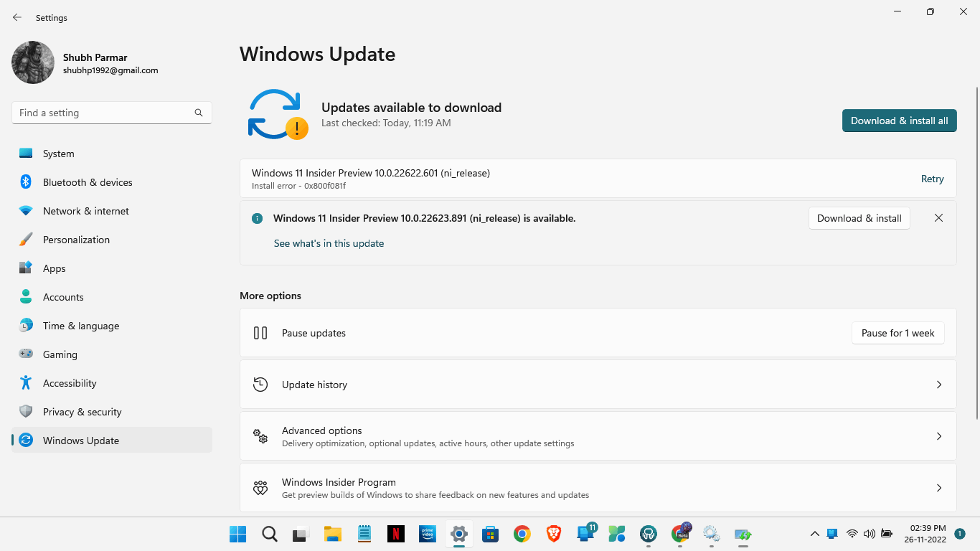The height and width of the screenshot is (551, 980).
Task: Open Netflix from the taskbar
Action: [x=395, y=534]
